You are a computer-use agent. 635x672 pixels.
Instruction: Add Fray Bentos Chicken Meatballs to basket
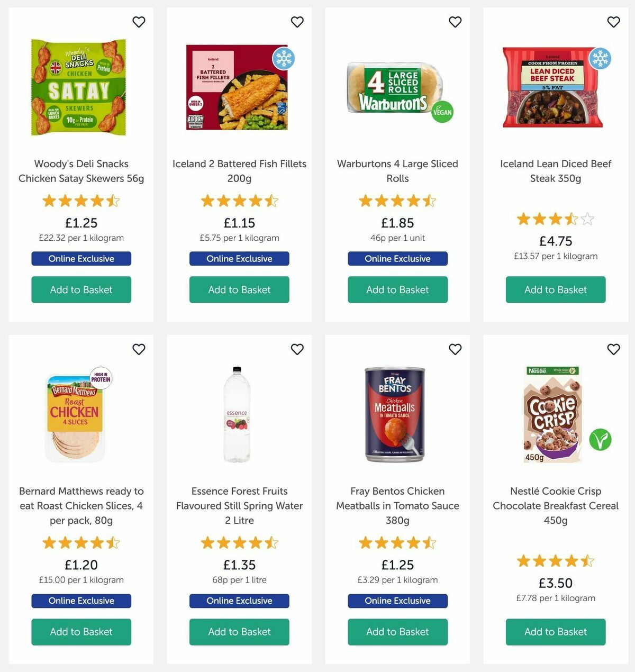tap(397, 632)
